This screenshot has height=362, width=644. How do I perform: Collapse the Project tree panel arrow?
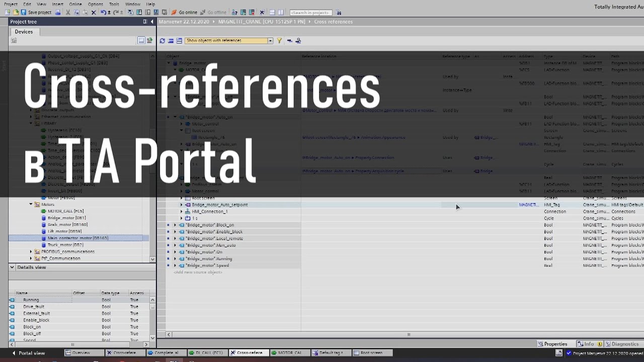click(x=152, y=22)
